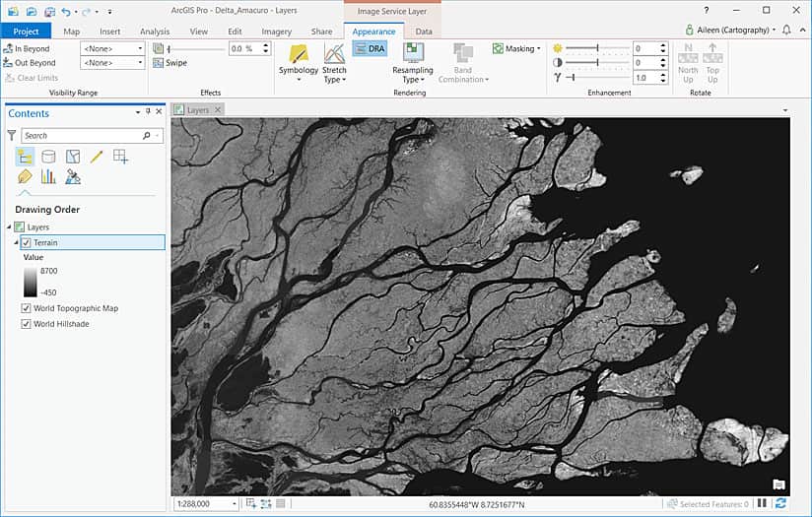Click the Out Beyond visibility range icon
Viewport: 812px width, 517px height.
click(x=8, y=63)
